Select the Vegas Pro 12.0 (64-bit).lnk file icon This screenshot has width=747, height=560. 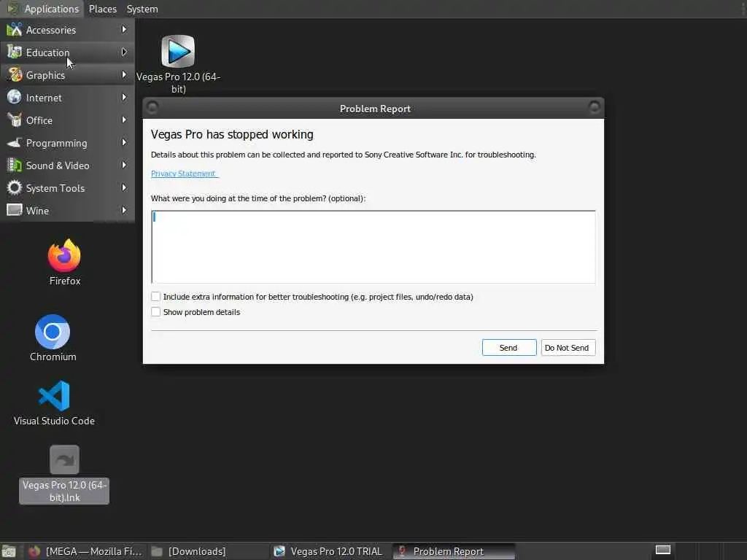tap(64, 459)
